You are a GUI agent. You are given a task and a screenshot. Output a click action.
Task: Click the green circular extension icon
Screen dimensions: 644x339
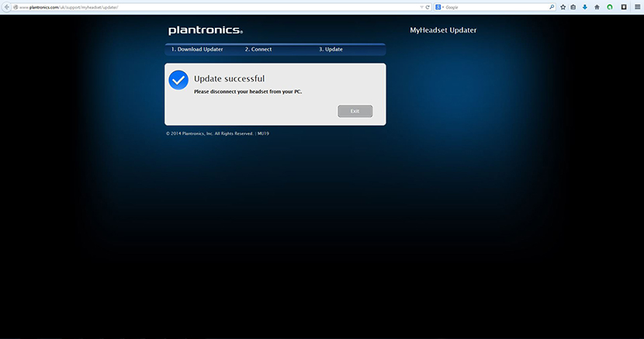(610, 7)
